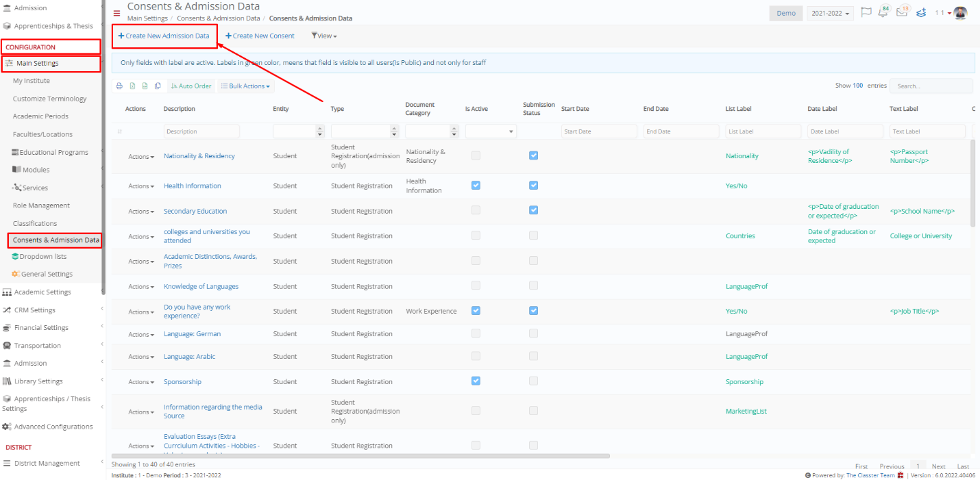
Task: Toggle Submission Status for Nationality & Residency
Action: pos(533,155)
